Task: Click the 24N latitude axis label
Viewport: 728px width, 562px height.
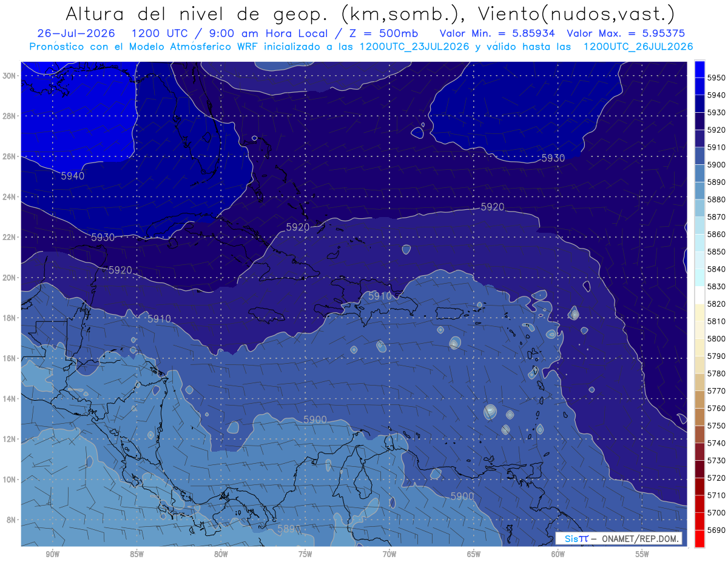Action: point(9,197)
